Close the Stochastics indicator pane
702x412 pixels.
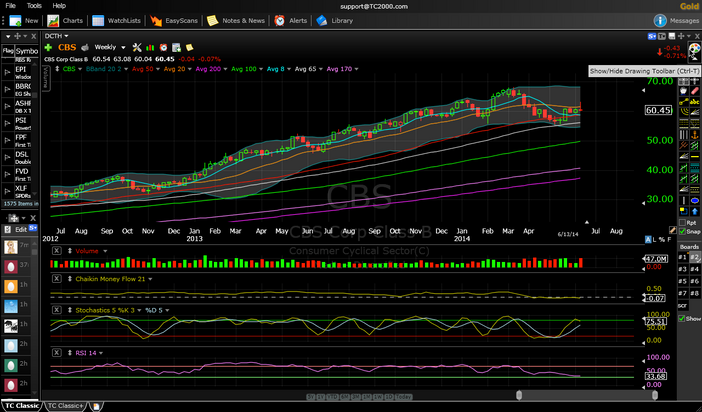(56, 310)
